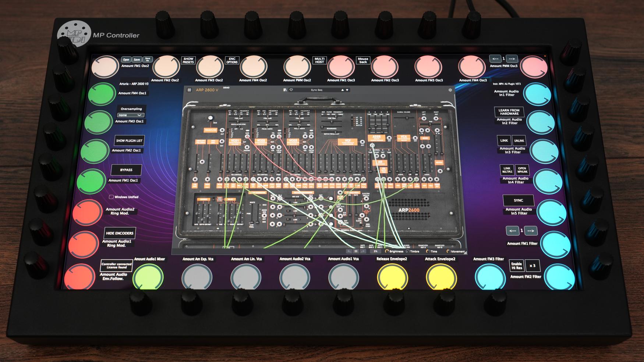Open the ARP 2600 V hamburger menu
The image size is (644, 362).
pos(190,90)
